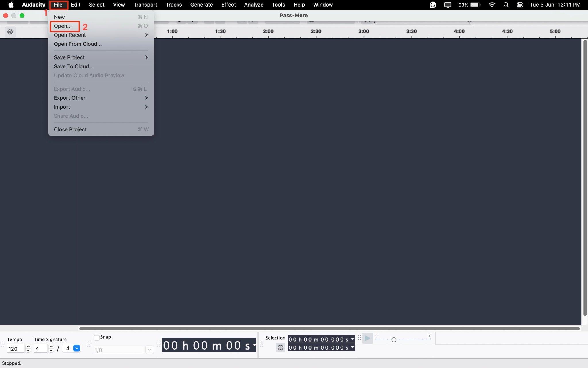The image size is (588, 368).
Task: Click the time signature numerator field
Action: tap(41, 349)
